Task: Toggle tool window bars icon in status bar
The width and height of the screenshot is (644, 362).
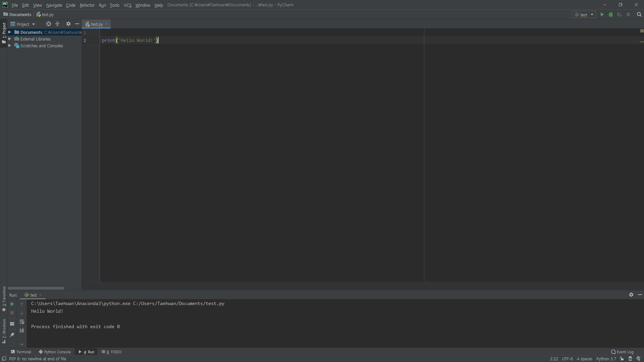Action: tap(4, 359)
